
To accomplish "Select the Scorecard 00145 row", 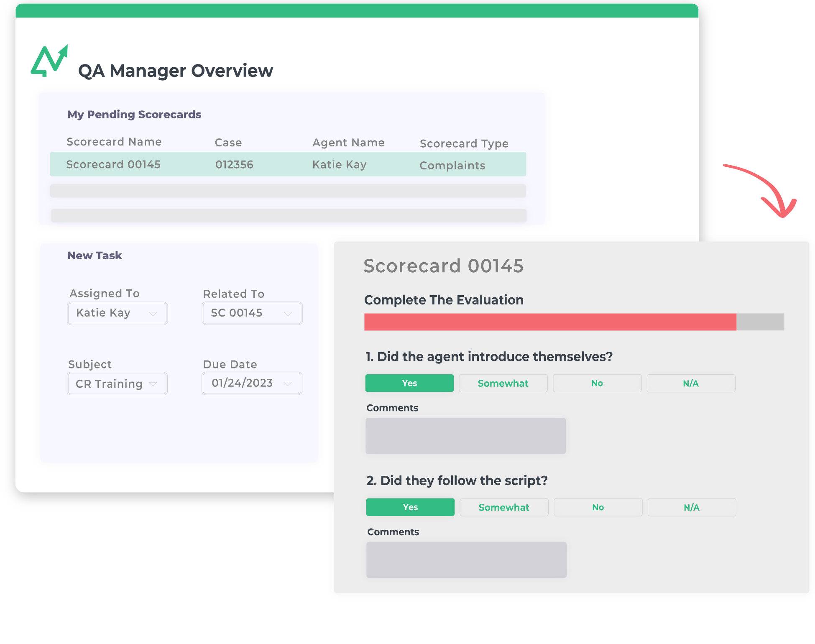I will (x=288, y=164).
